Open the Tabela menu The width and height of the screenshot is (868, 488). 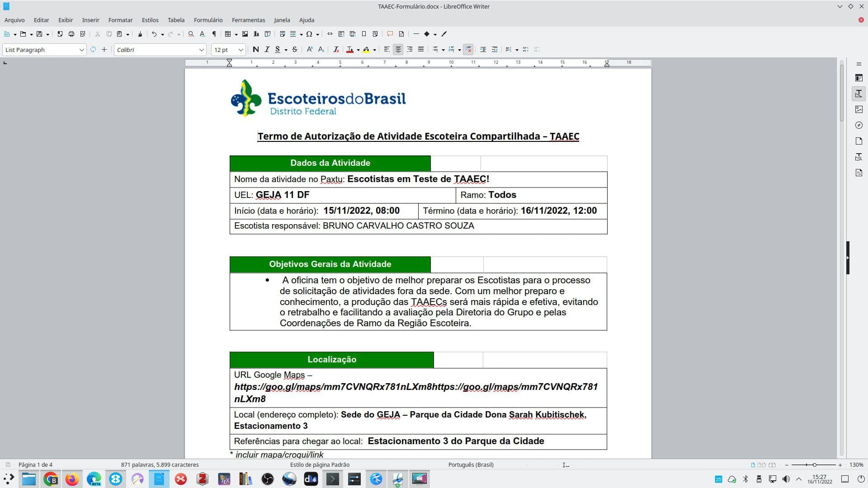176,20
